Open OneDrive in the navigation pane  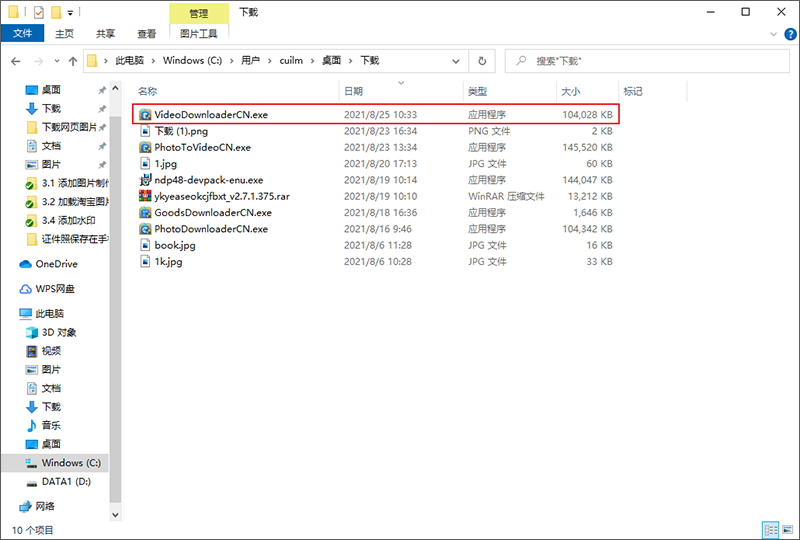coord(48,264)
